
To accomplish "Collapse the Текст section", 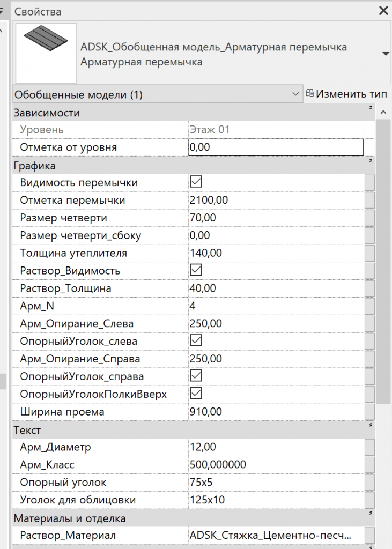I will point(370,425).
